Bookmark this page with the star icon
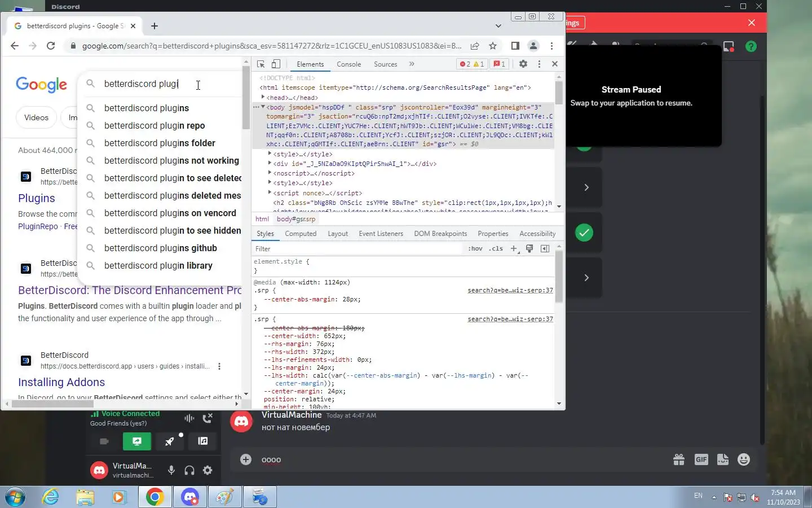The image size is (812, 508). tap(493, 46)
